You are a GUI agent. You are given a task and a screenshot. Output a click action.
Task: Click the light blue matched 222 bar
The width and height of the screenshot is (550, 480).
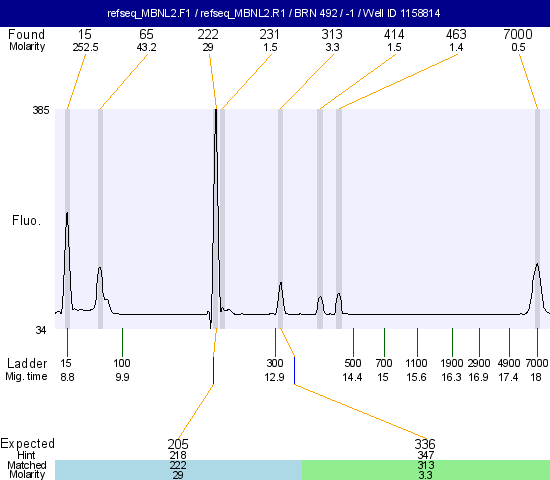(x=179, y=470)
